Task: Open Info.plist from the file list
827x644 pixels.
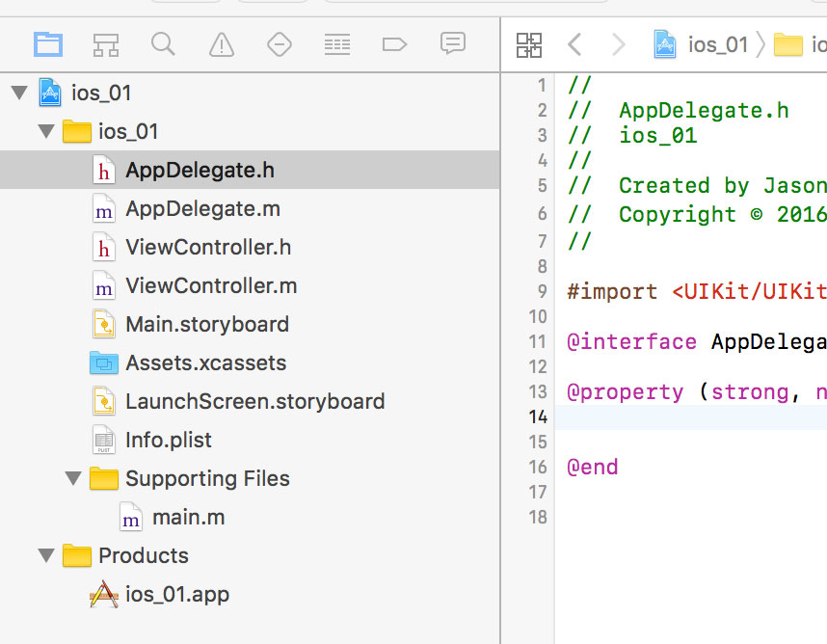Action: tap(169, 440)
